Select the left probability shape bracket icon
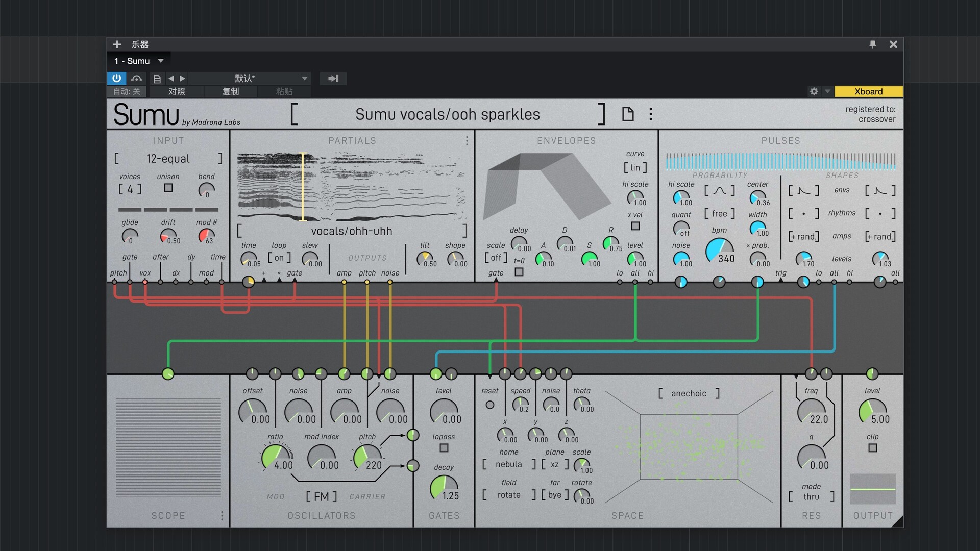This screenshot has width=980, height=551. (719, 191)
